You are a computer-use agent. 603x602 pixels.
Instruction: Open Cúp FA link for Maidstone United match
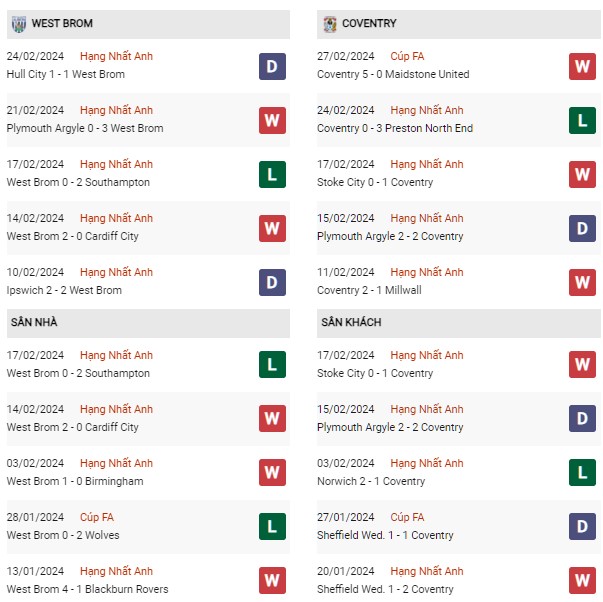point(407,57)
